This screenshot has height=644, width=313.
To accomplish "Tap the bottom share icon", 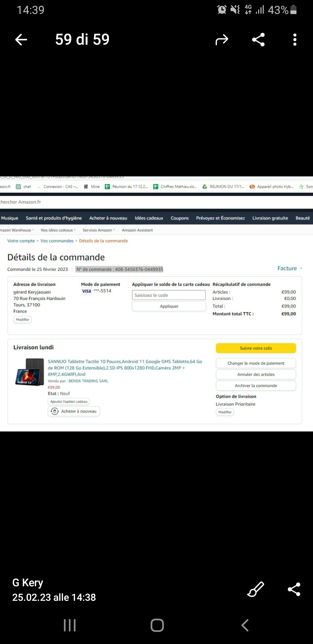I will [294, 589].
